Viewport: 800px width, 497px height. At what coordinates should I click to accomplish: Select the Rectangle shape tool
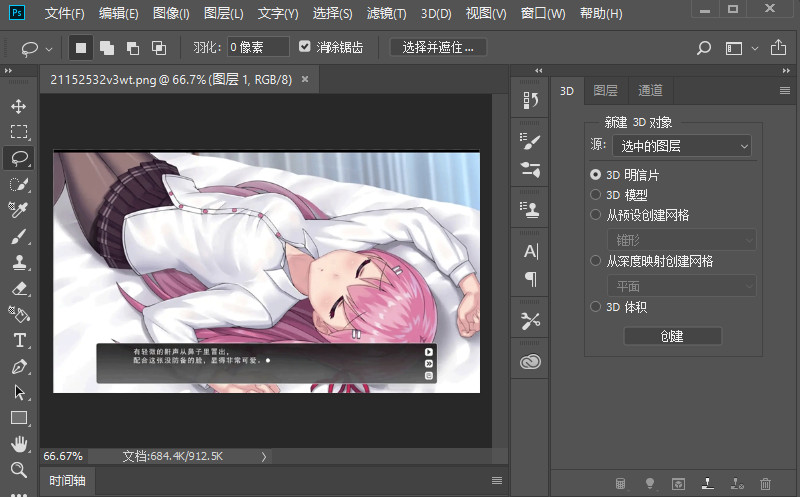coord(19,418)
